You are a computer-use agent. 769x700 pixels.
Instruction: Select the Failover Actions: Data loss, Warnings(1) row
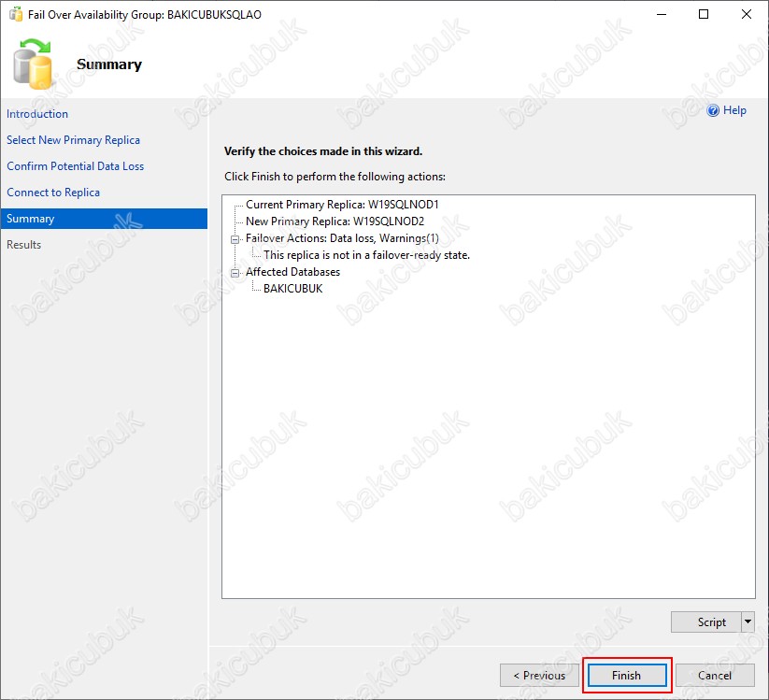pos(342,238)
